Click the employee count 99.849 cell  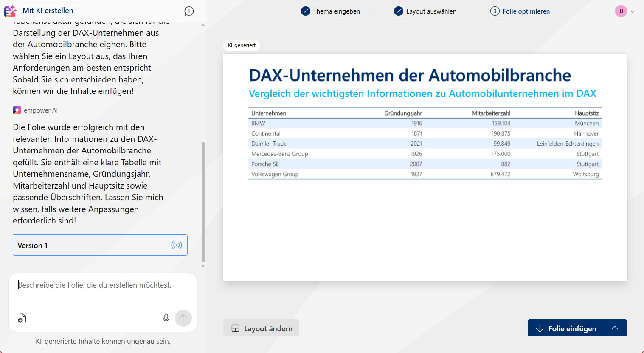[502, 144]
